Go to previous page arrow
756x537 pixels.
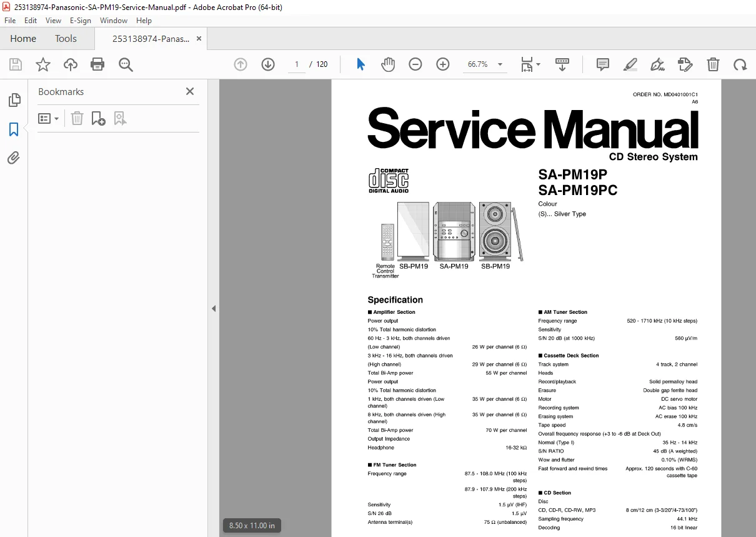(x=241, y=64)
